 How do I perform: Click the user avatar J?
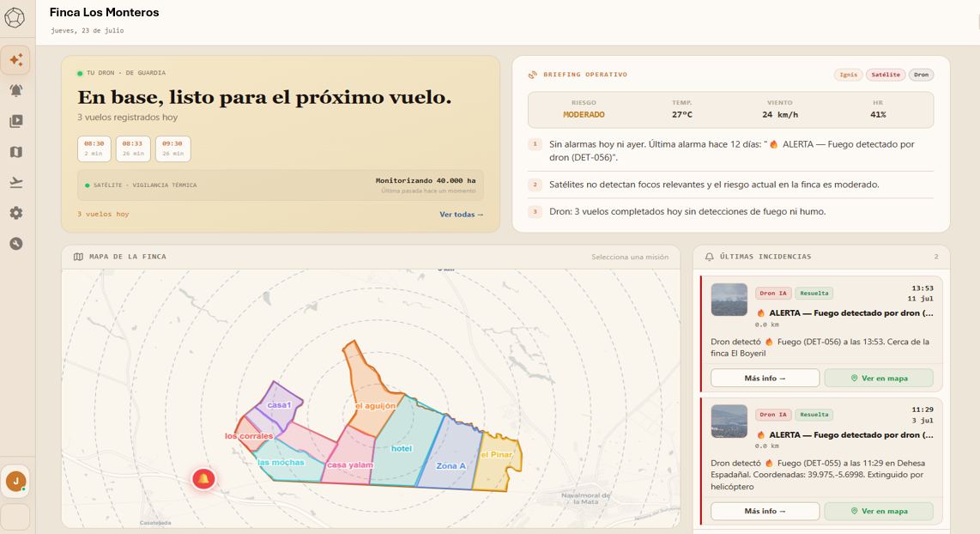(x=15, y=481)
